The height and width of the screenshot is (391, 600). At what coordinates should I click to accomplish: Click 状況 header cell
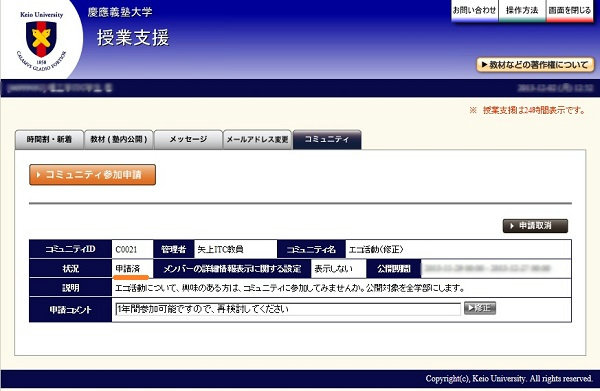coord(70,269)
